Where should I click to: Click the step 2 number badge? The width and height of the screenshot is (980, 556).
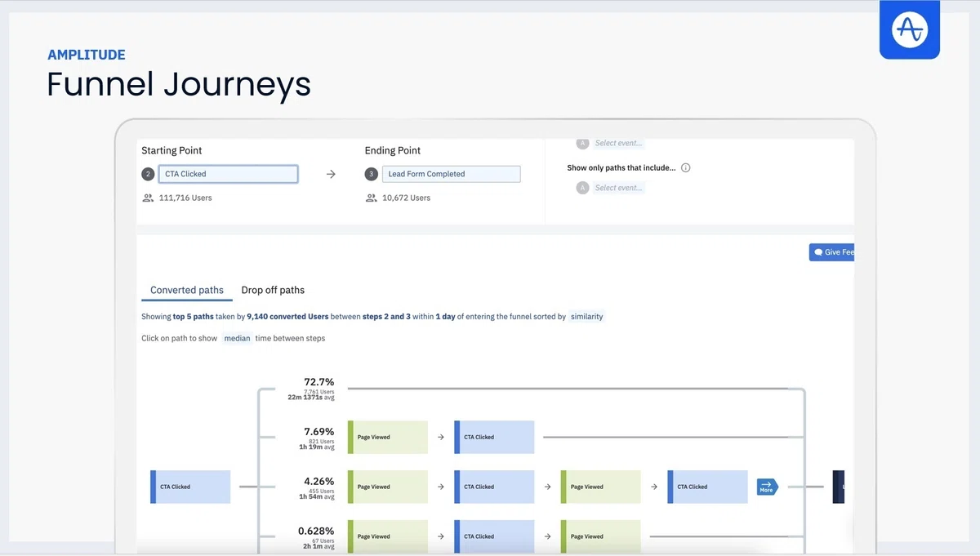click(148, 174)
